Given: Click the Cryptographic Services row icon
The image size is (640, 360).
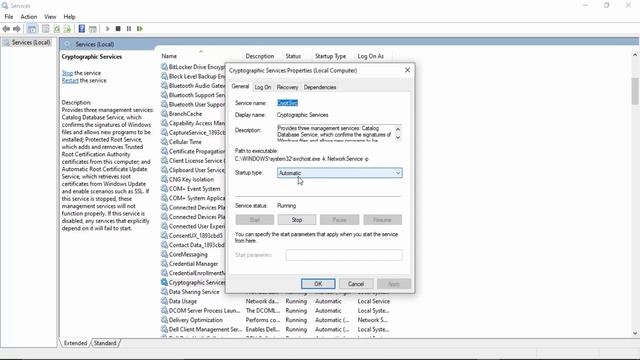Looking at the screenshot, I should (164, 282).
